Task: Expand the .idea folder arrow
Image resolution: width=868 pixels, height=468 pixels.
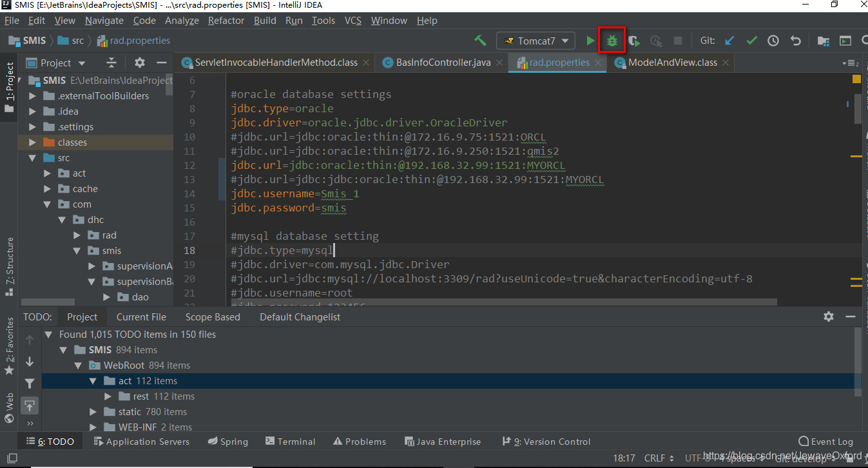Action: click(x=32, y=112)
